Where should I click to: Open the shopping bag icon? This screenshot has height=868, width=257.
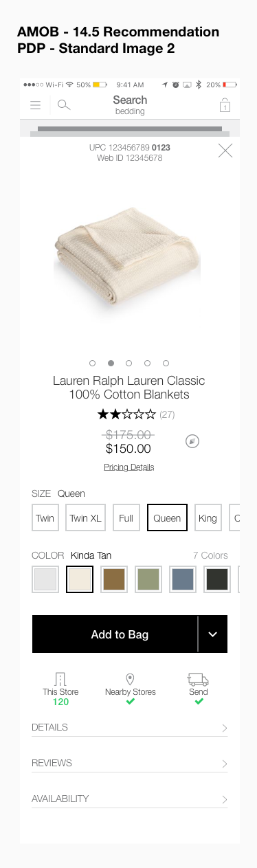tap(225, 105)
